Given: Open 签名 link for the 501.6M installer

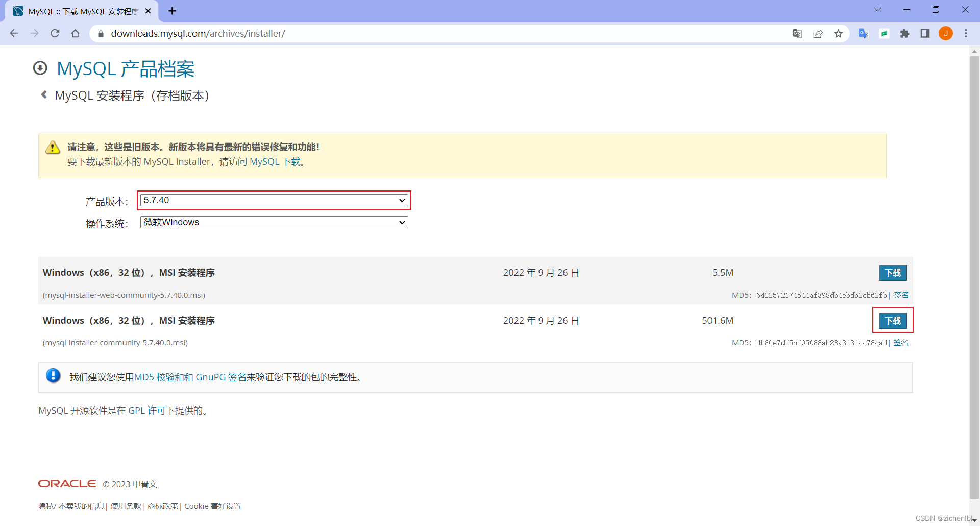Looking at the screenshot, I should click(901, 342).
